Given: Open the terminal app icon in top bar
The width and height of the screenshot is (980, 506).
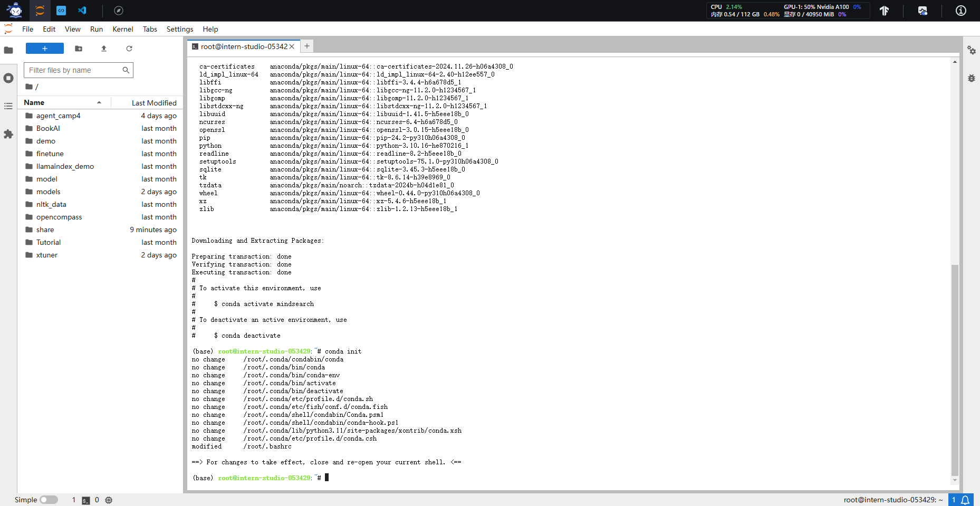Looking at the screenshot, I should 61,10.
